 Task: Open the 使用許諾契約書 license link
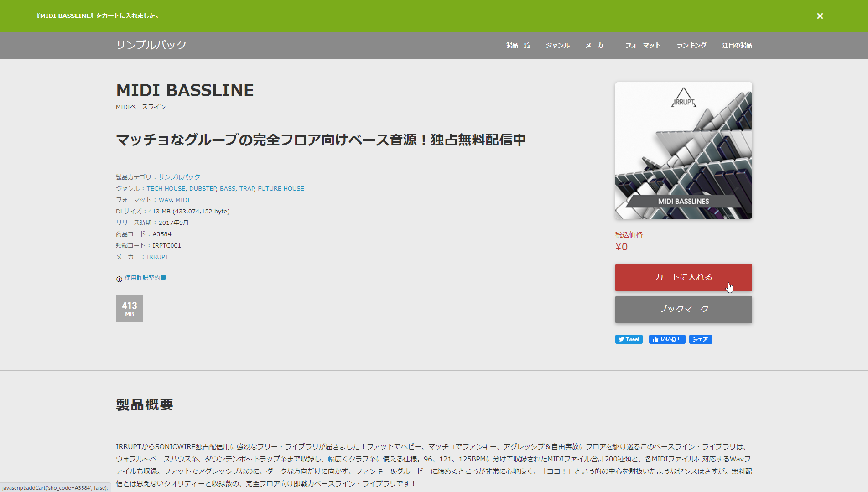[x=146, y=278]
